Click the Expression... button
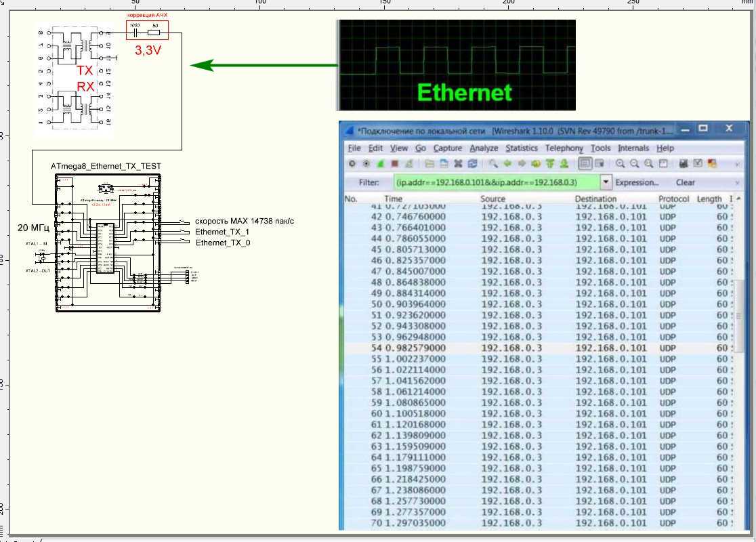Viewport: 756px width, 542px height. 637,182
